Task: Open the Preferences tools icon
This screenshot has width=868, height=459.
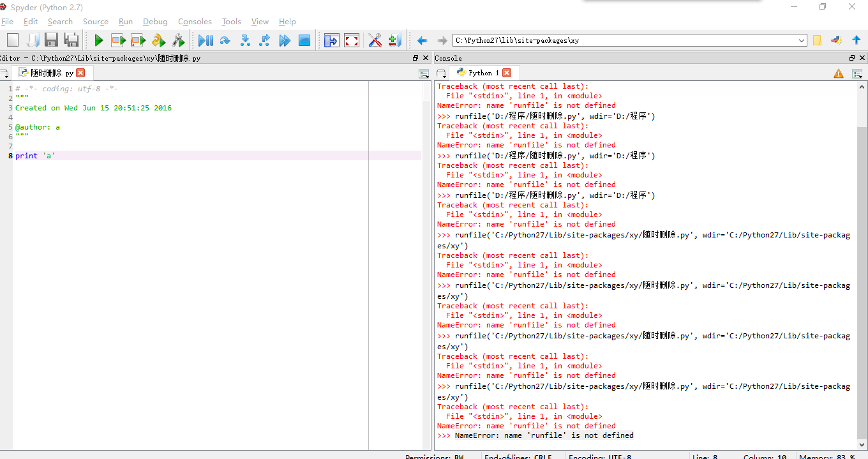Action: 375,40
